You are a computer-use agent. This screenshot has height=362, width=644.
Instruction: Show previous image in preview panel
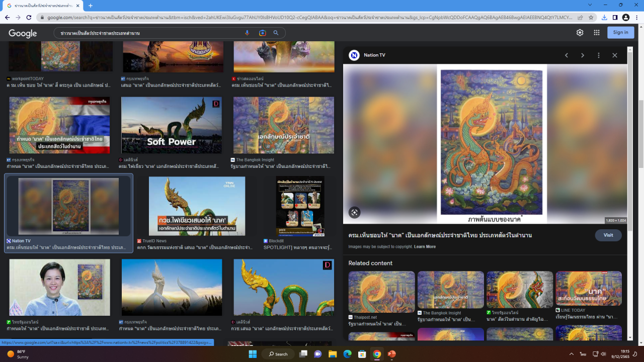[x=567, y=55]
